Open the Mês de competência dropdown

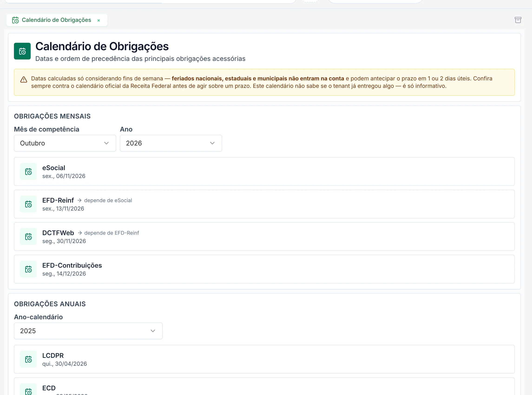tap(65, 143)
